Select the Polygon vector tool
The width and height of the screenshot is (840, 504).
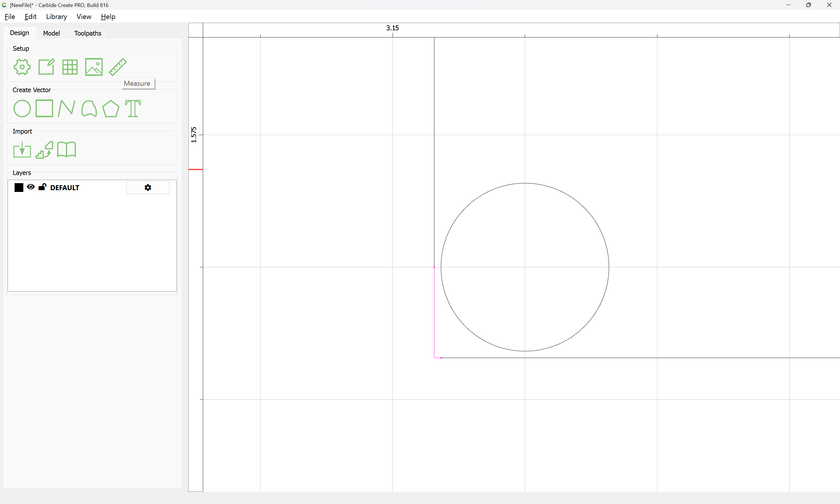(111, 109)
